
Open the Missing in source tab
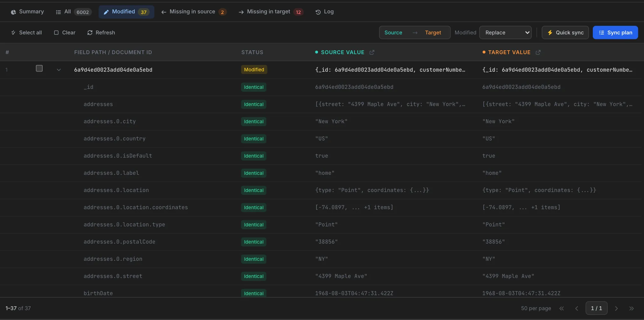pyautogui.click(x=194, y=12)
